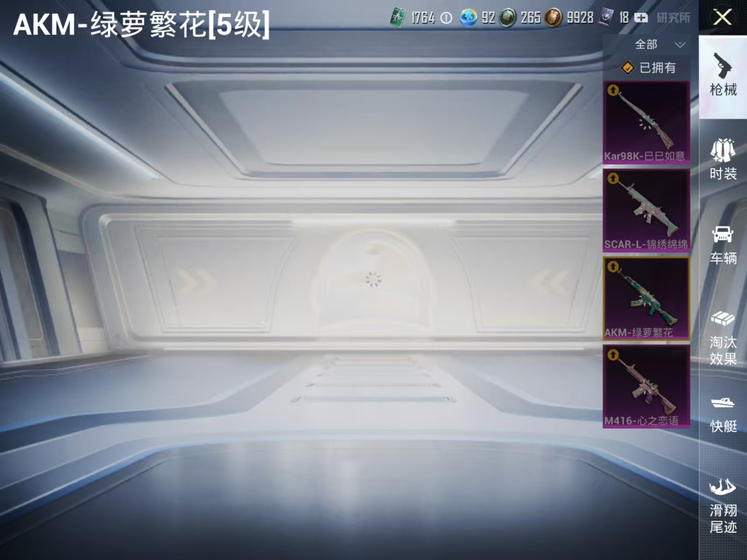Toggle the 已拥有 owned filter checkbox
The height and width of the screenshot is (560, 747).
[627, 68]
